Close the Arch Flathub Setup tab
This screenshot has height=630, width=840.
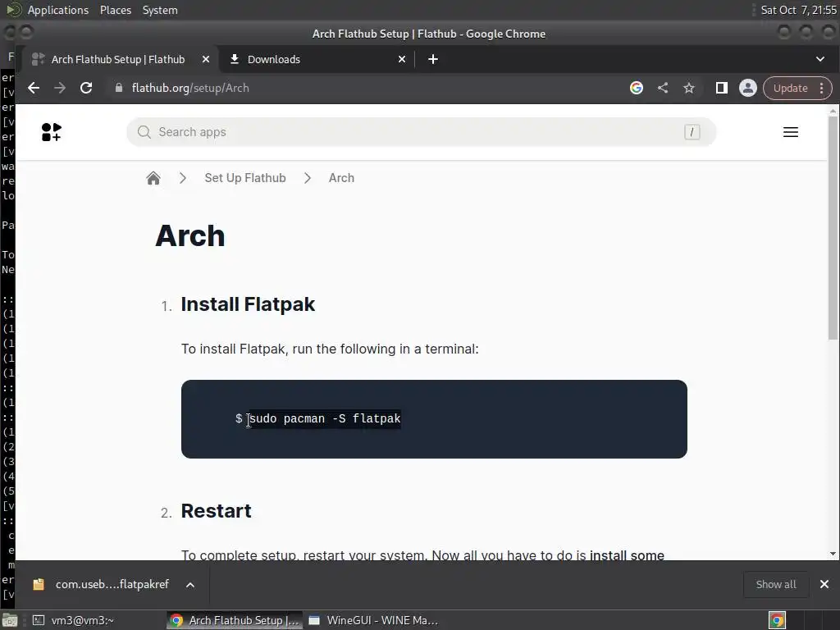click(x=206, y=59)
